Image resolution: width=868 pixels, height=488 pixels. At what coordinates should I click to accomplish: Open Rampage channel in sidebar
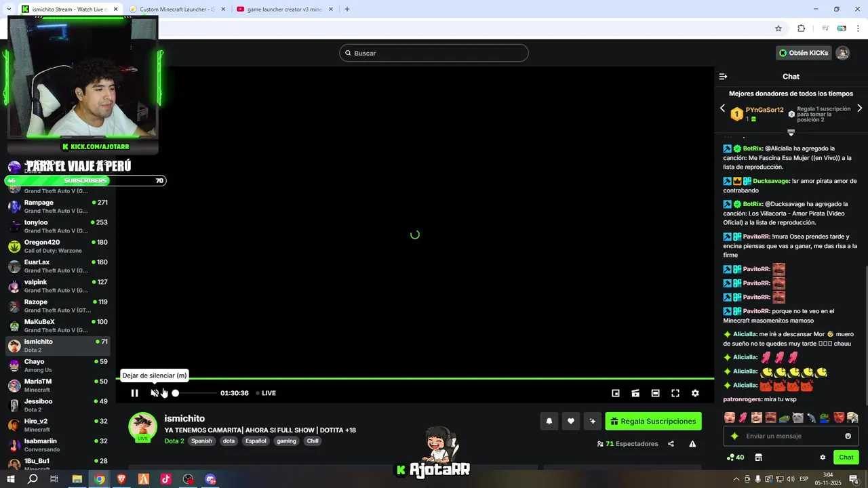tap(58, 206)
